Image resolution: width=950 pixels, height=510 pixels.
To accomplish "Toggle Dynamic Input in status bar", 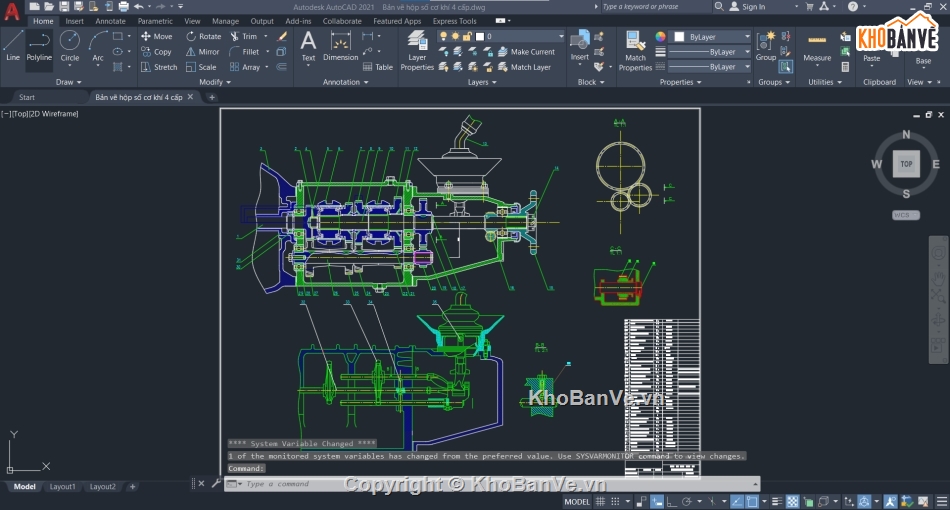I will tap(657, 502).
